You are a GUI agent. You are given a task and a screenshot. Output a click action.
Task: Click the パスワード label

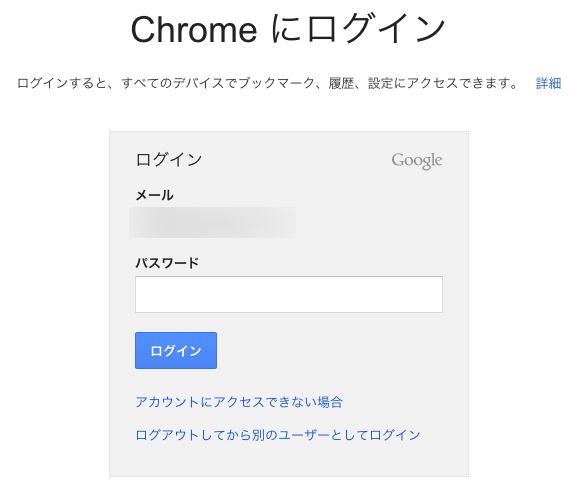(x=167, y=263)
